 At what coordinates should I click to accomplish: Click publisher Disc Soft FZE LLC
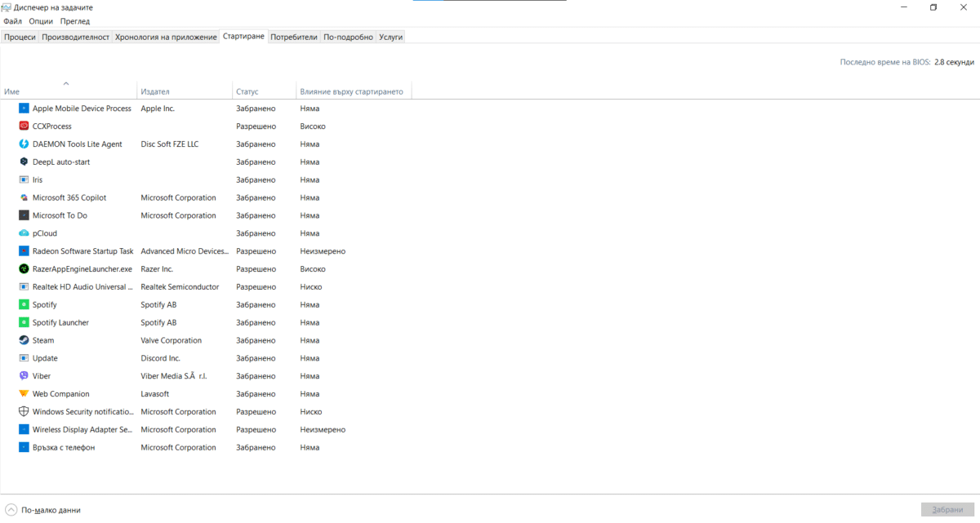click(x=170, y=144)
